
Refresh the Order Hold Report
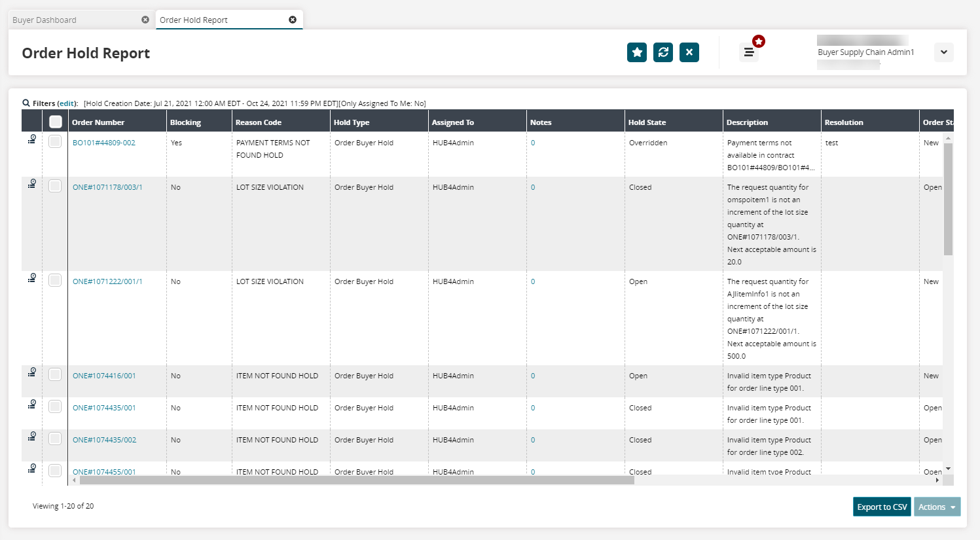point(662,52)
